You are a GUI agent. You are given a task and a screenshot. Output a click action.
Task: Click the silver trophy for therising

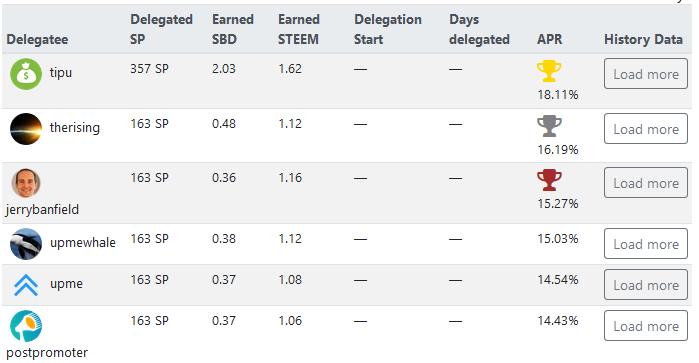point(549,126)
